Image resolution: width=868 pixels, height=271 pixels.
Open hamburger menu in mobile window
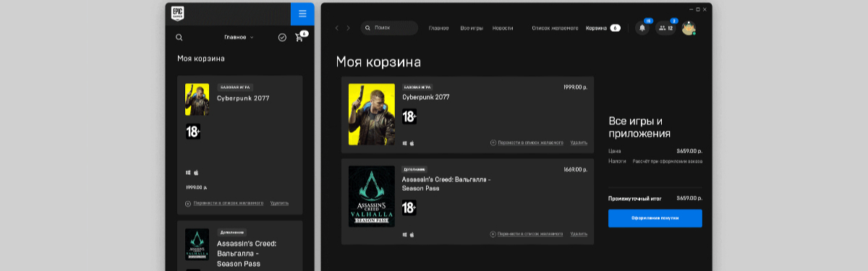[302, 14]
